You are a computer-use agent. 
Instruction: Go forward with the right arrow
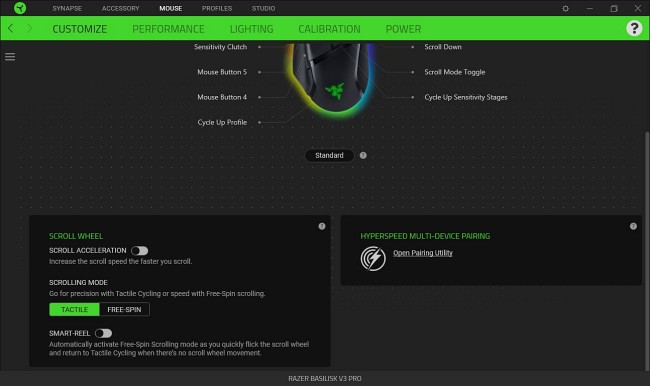pyautogui.click(x=29, y=29)
